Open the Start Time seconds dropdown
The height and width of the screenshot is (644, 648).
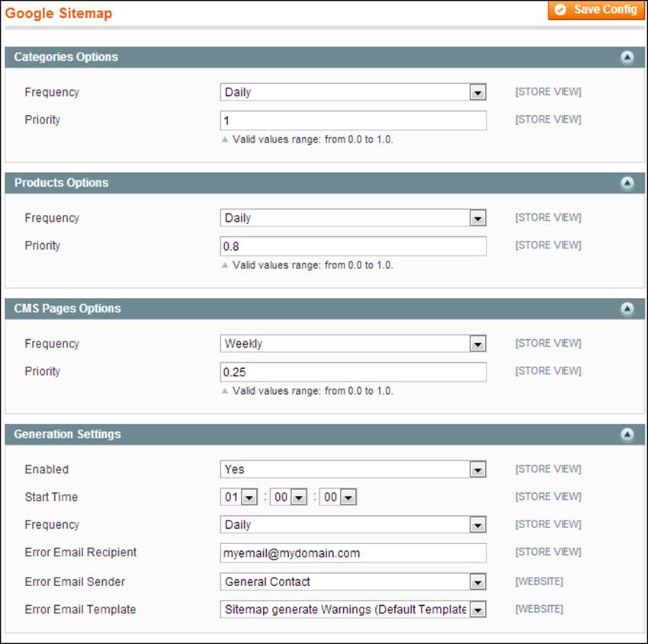tap(338, 497)
